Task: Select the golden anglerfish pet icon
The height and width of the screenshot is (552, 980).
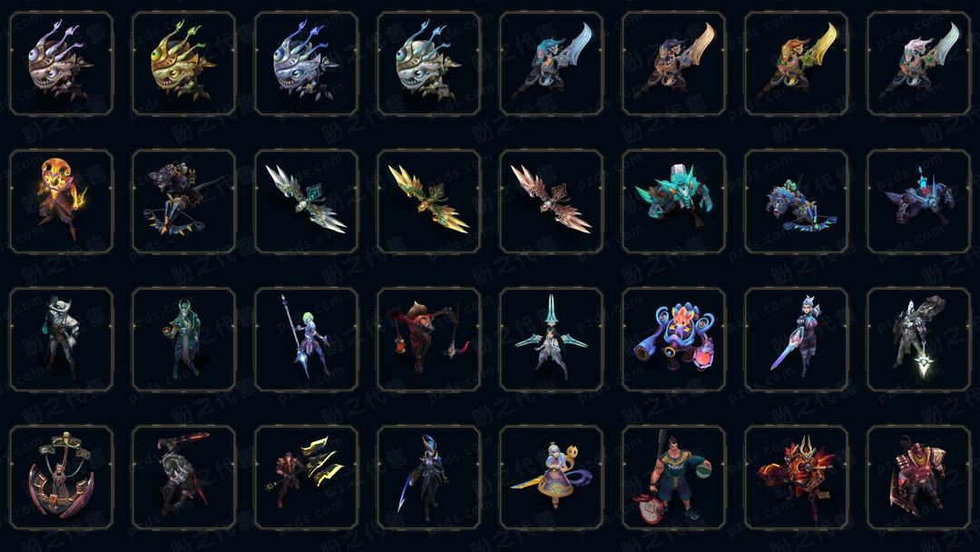Action: pyautogui.click(x=183, y=64)
